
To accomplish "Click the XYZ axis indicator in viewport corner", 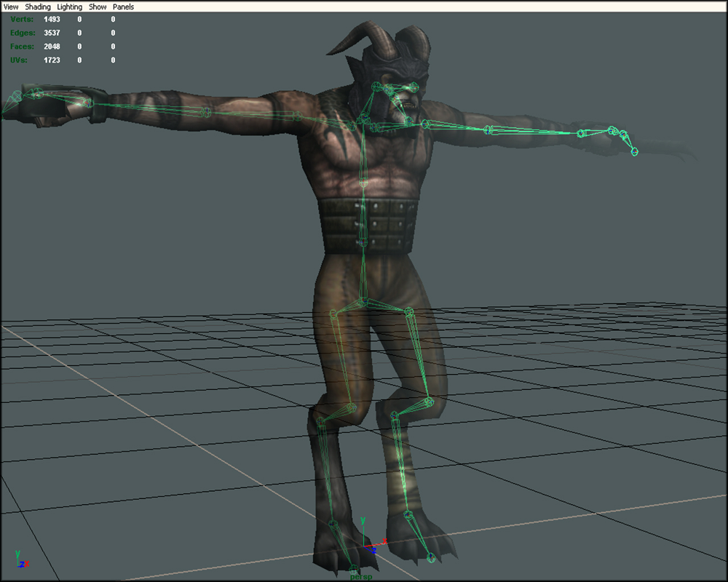I will pos(20,560).
